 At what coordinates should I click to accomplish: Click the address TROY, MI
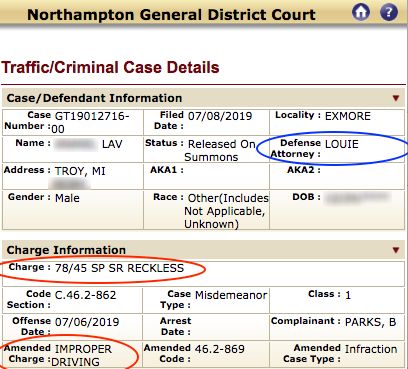(x=80, y=171)
